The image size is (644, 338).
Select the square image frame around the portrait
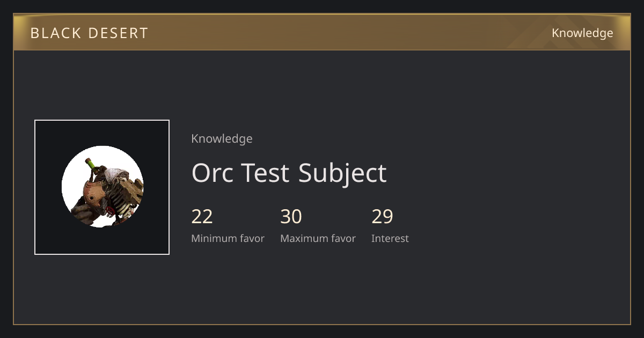click(x=102, y=187)
